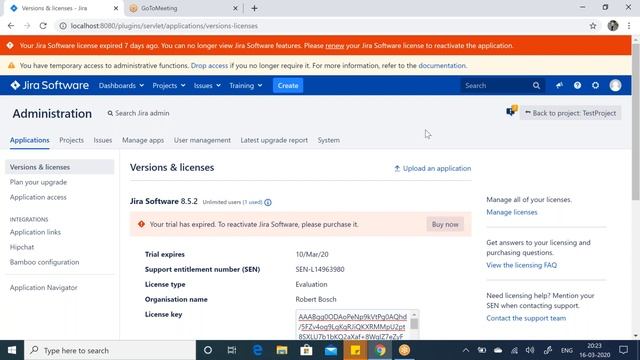
Task: Select Versions & licenses in sidebar
Action: point(60,167)
